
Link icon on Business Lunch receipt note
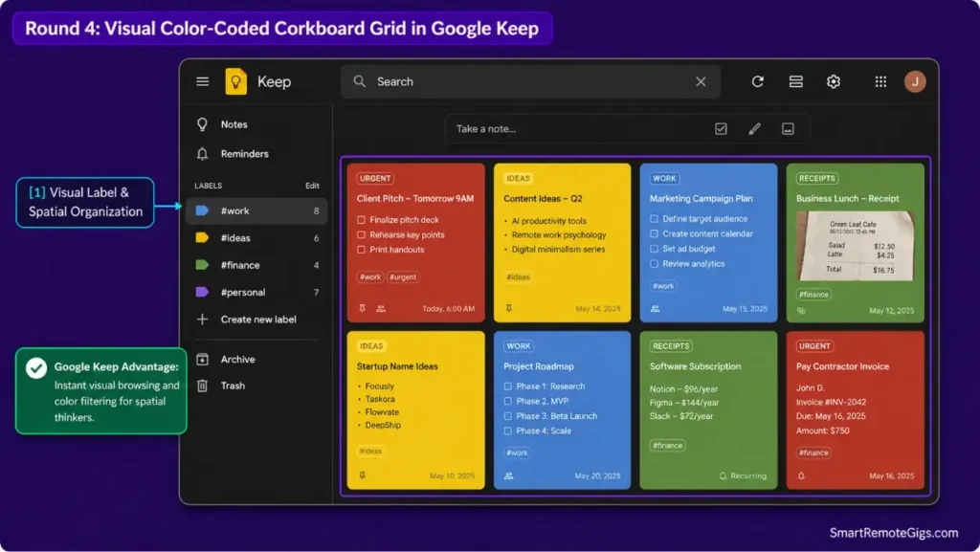tap(801, 310)
